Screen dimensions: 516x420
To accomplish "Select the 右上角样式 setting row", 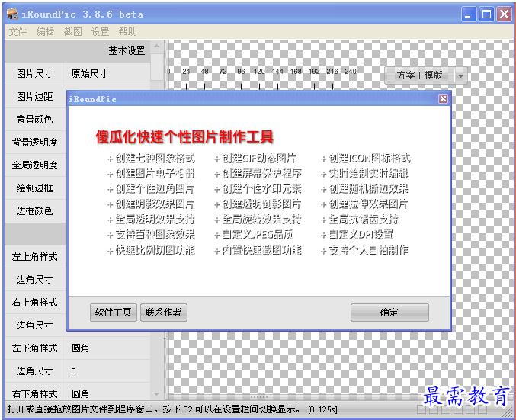I will [35, 303].
